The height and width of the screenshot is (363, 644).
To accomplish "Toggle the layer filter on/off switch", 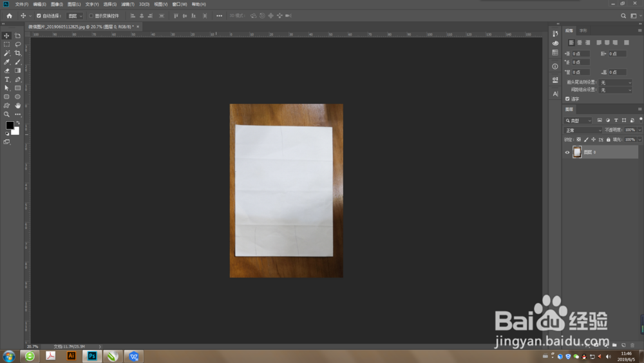I will (x=641, y=119).
